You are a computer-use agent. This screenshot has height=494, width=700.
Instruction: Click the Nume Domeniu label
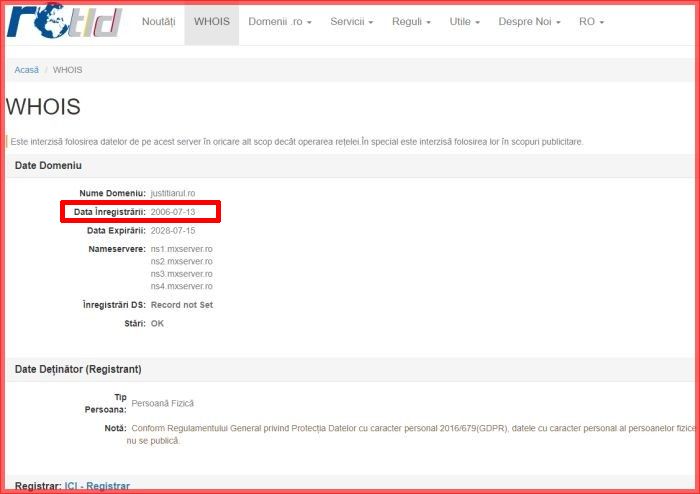click(112, 193)
